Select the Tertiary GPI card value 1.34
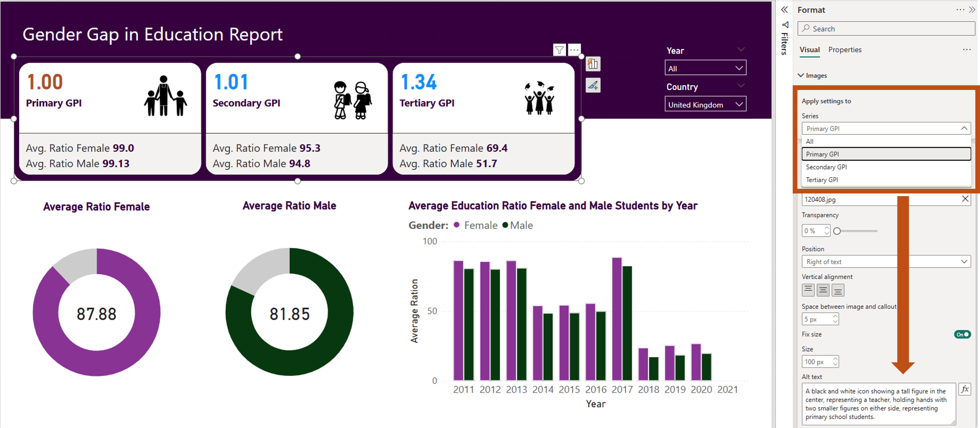The height and width of the screenshot is (428, 980). (419, 82)
